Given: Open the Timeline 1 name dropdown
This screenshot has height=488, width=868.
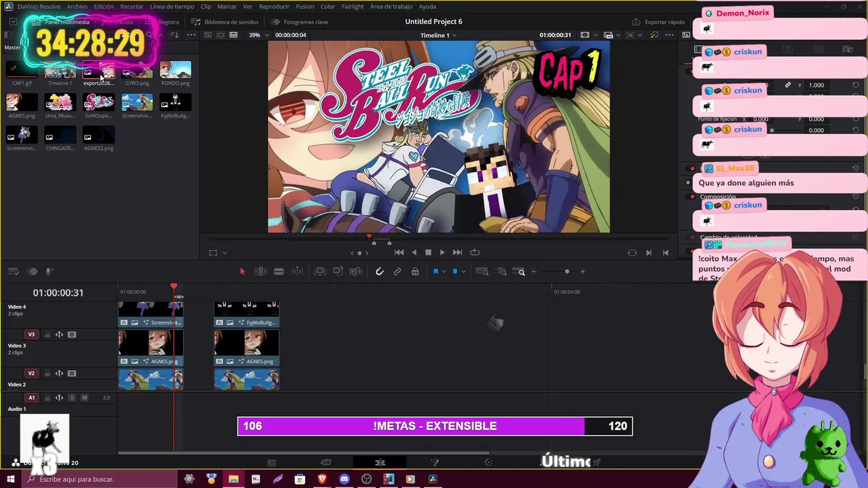Looking at the screenshot, I should (x=438, y=35).
